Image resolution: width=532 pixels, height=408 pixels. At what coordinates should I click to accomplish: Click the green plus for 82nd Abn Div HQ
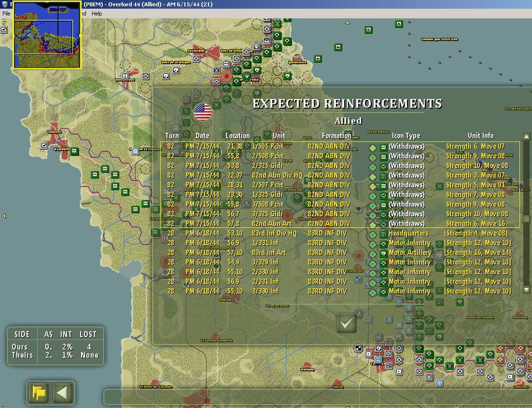click(373, 177)
